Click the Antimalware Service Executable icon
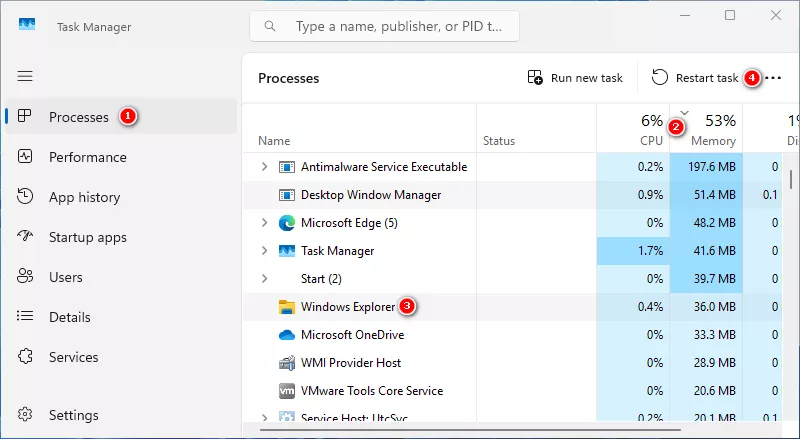800x439 pixels. click(x=287, y=167)
